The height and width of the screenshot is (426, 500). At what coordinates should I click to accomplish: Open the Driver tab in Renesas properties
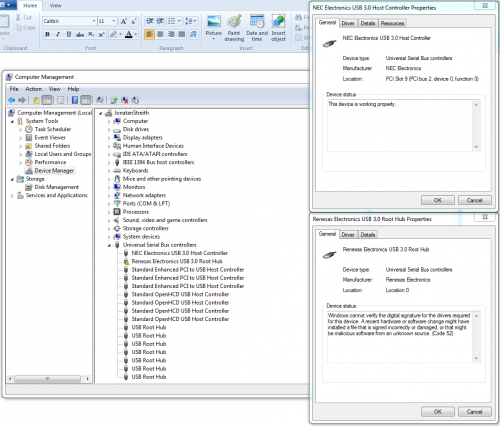click(348, 235)
